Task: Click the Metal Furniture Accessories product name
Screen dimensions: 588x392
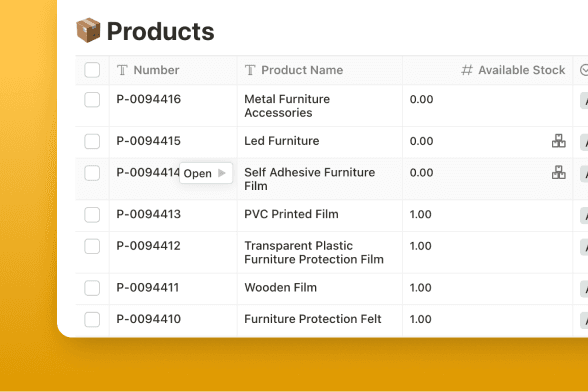Action: coord(287,106)
